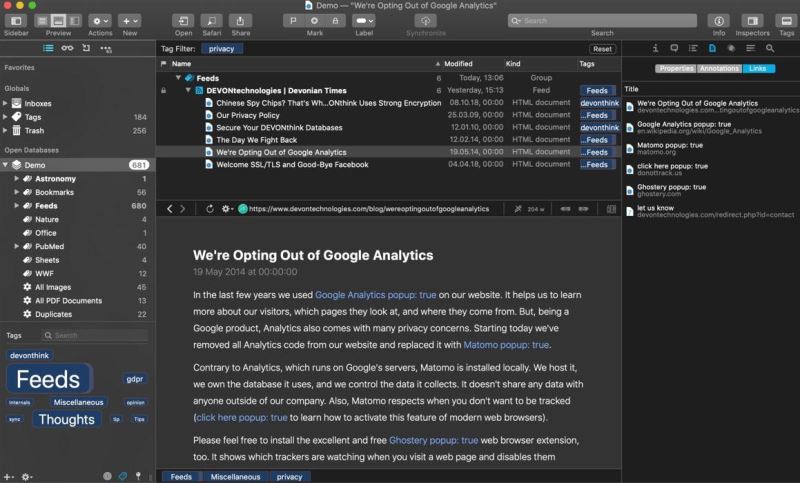This screenshot has height=483, width=800.
Task: Select the Duplicates smart group
Action: coord(78,314)
